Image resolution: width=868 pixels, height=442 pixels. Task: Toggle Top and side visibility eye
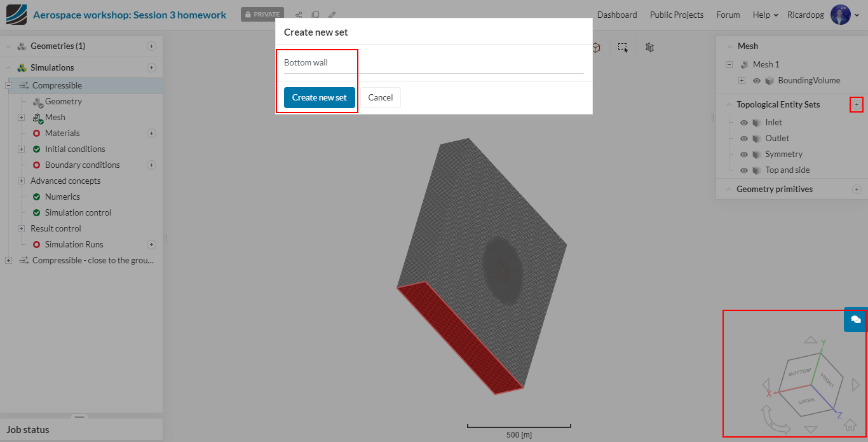point(743,170)
